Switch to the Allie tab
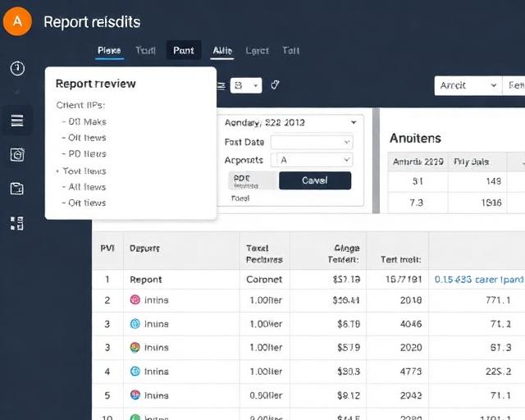The width and height of the screenshot is (525, 420). tap(222, 51)
